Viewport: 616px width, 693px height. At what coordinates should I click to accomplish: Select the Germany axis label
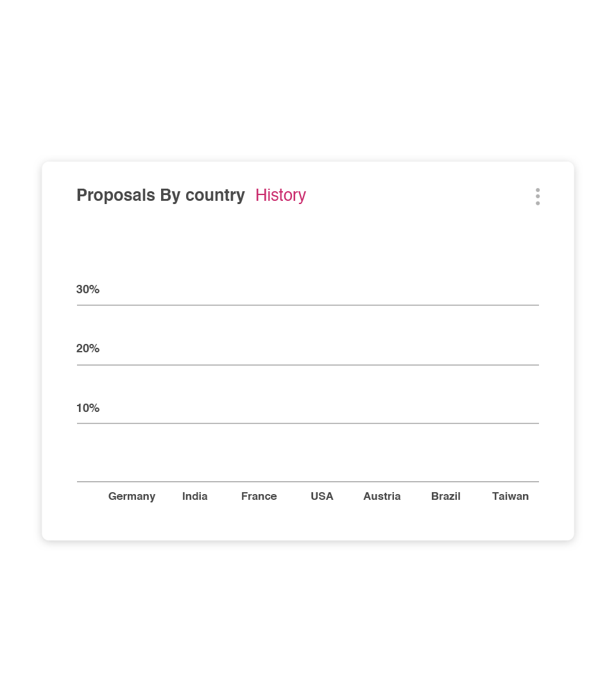pyautogui.click(x=132, y=496)
